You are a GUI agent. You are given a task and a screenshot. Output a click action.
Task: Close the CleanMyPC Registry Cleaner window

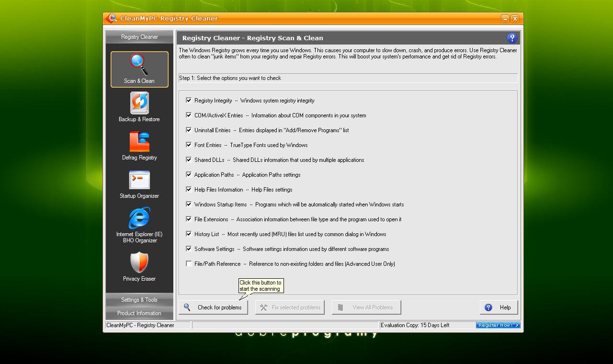point(515,19)
